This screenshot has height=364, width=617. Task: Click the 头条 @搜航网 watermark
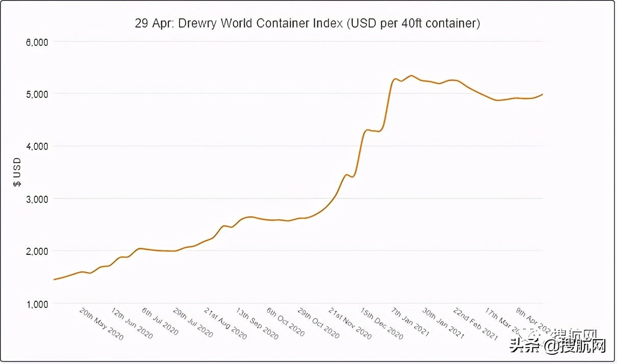(x=559, y=347)
